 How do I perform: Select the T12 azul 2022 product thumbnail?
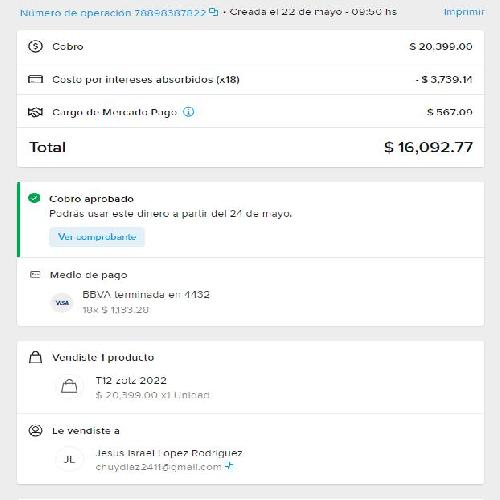pyautogui.click(x=69, y=387)
